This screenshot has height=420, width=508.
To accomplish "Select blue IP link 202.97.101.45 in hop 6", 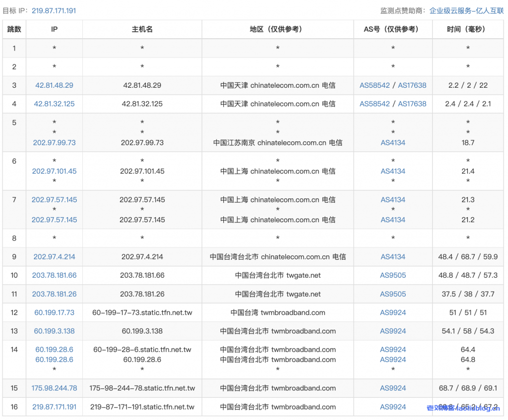I will point(54,171).
